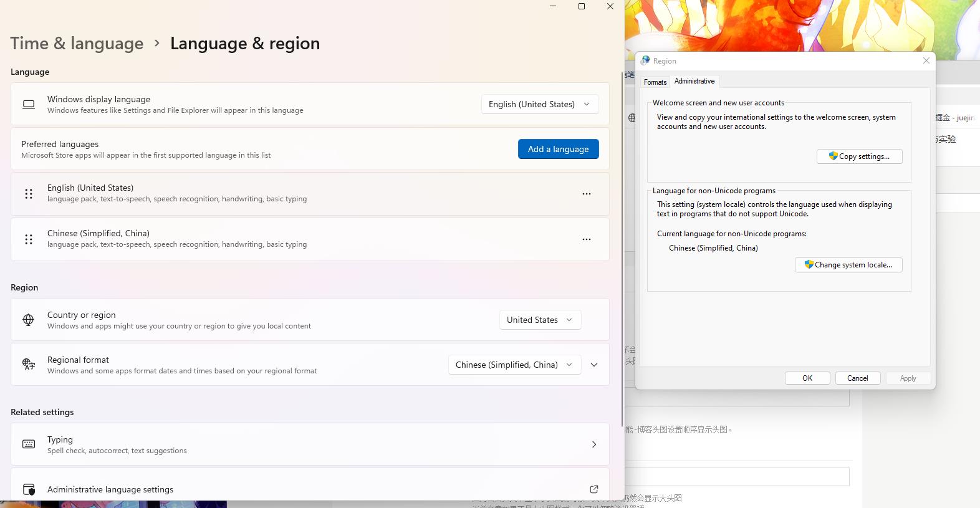The width and height of the screenshot is (980, 508).
Task: Click the Change system locale... button
Action: pyautogui.click(x=848, y=265)
